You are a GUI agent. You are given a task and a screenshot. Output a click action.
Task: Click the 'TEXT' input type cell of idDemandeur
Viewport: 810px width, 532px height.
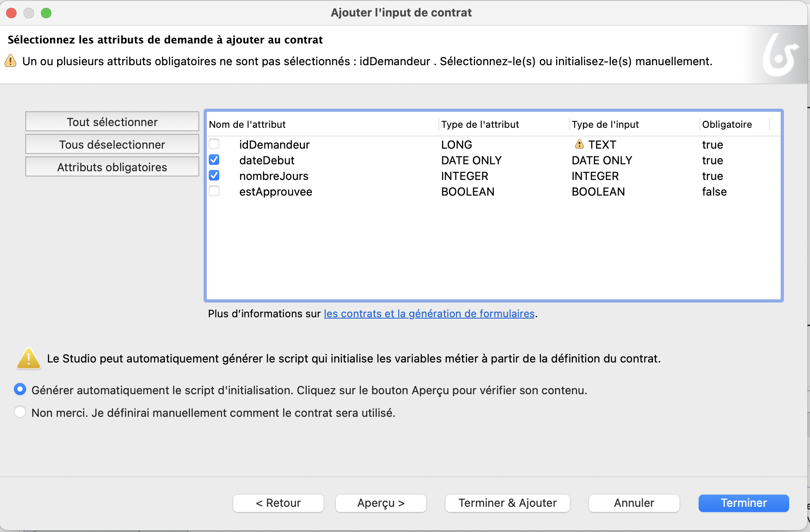602,144
